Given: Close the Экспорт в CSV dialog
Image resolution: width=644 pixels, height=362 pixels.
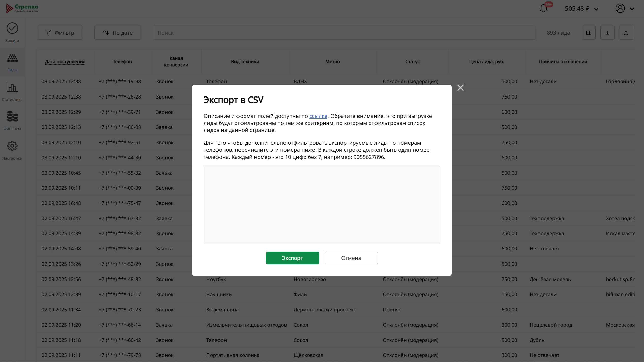Looking at the screenshot, I should pos(460,88).
